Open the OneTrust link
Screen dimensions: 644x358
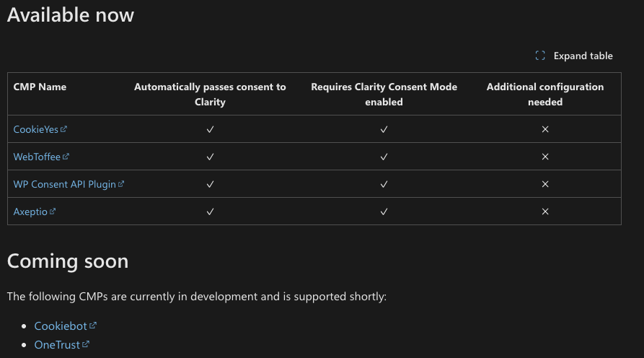coord(57,345)
